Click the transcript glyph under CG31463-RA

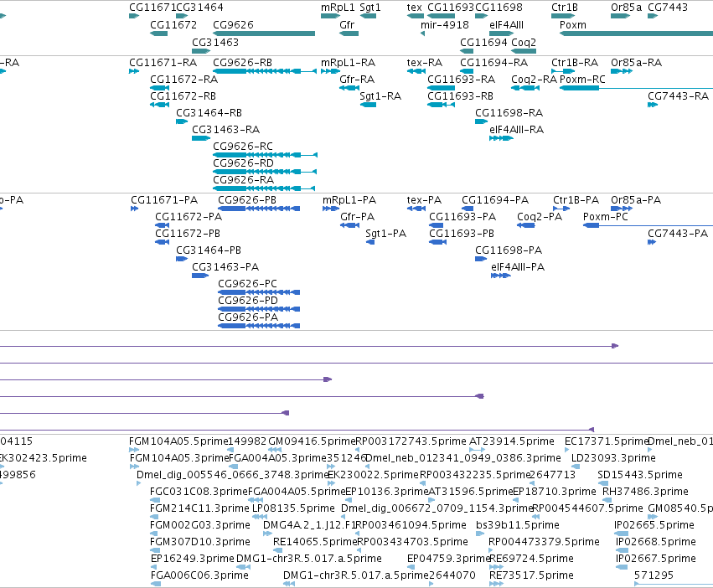(201, 138)
